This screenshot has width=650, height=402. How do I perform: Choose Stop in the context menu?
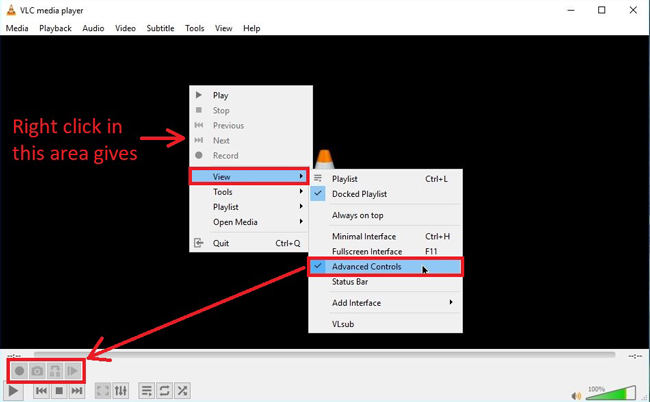point(250,110)
